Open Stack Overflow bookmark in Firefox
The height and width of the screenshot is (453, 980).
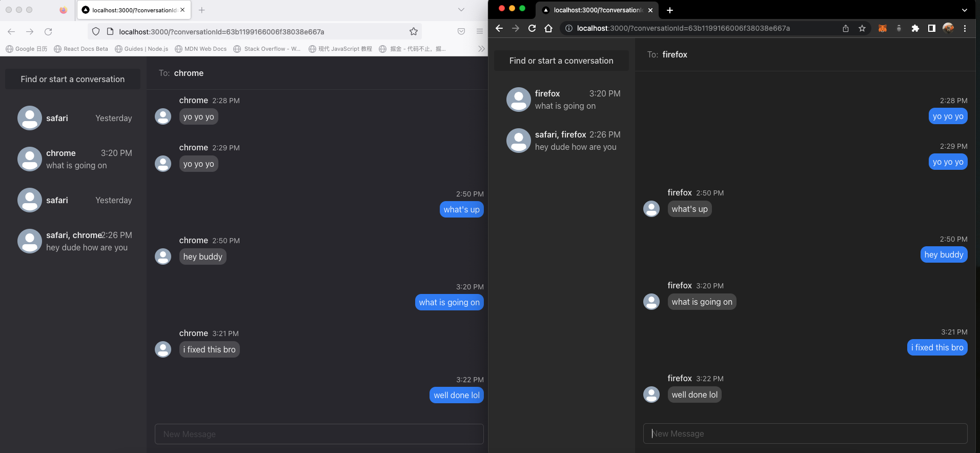click(267, 49)
